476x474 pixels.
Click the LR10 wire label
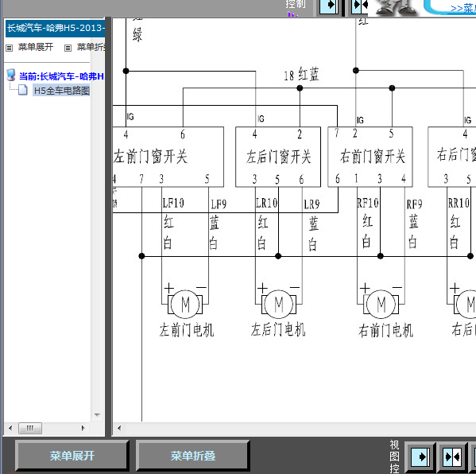coord(266,203)
